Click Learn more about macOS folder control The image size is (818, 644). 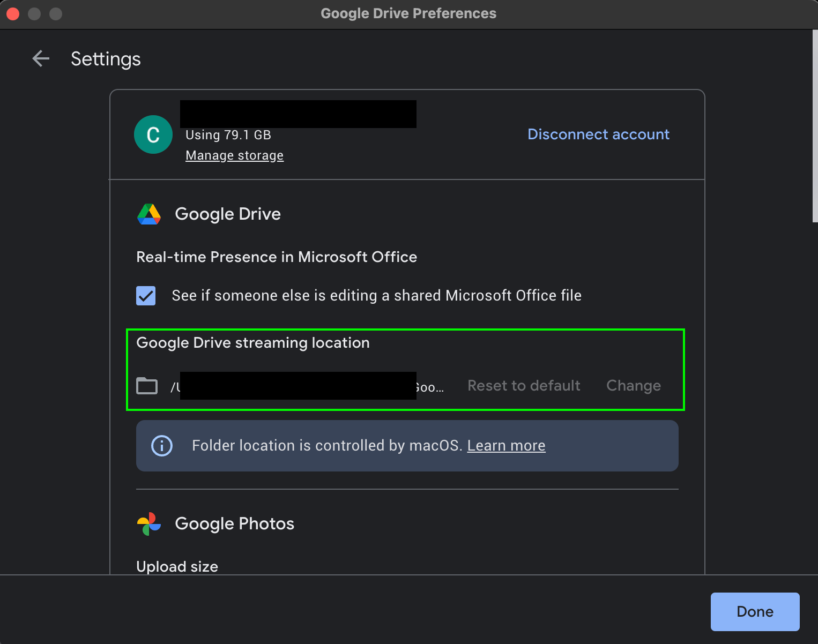pyautogui.click(x=506, y=445)
